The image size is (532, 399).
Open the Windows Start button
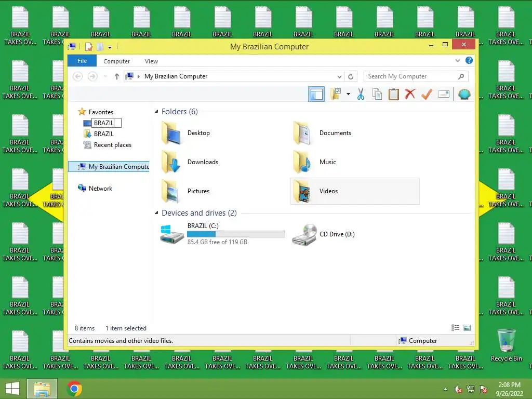(x=12, y=389)
